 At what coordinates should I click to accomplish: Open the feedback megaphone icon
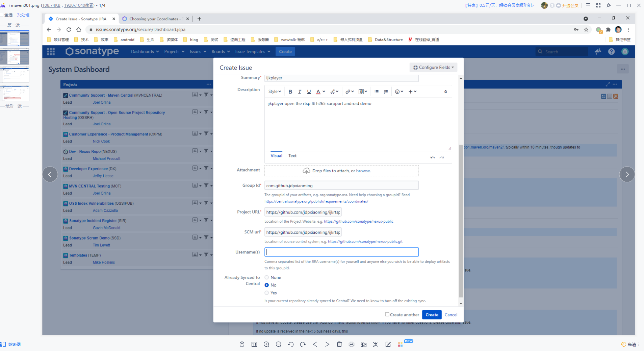[x=598, y=51]
